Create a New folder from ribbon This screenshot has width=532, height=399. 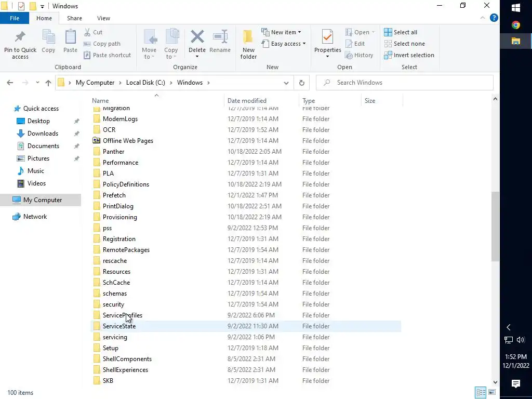point(248,45)
